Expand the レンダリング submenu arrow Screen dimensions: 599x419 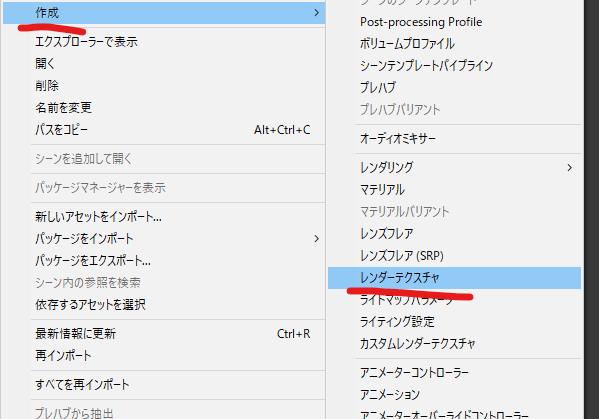coord(570,168)
